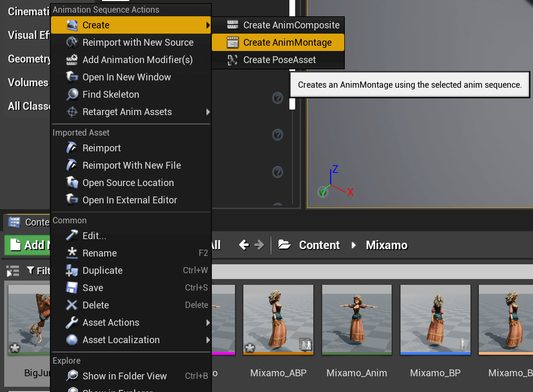Select the Mixamo_ABP asset thumbnail
The width and height of the screenshot is (533, 392).
[278, 319]
